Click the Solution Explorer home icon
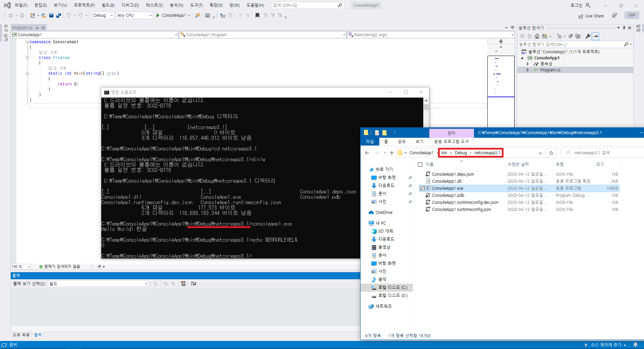 pos(537,36)
